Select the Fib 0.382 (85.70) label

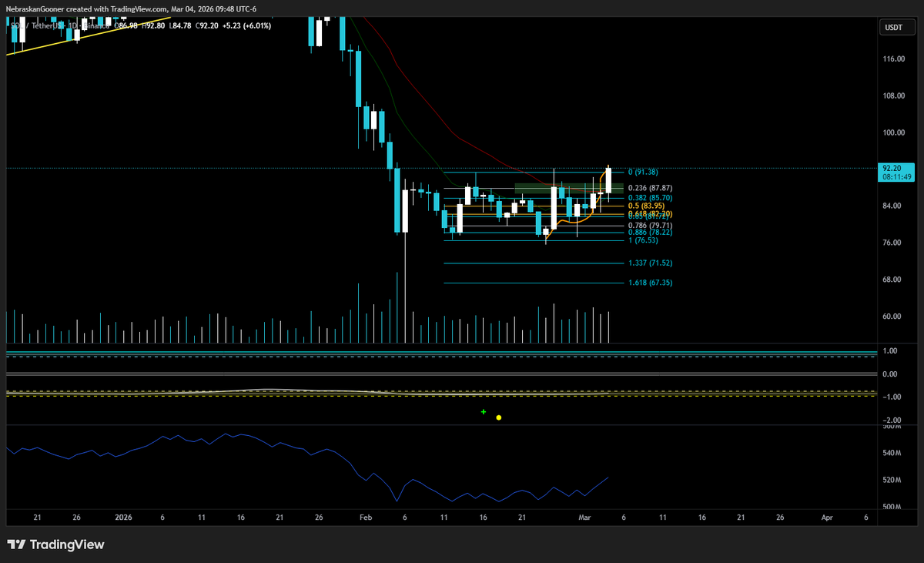pos(651,198)
